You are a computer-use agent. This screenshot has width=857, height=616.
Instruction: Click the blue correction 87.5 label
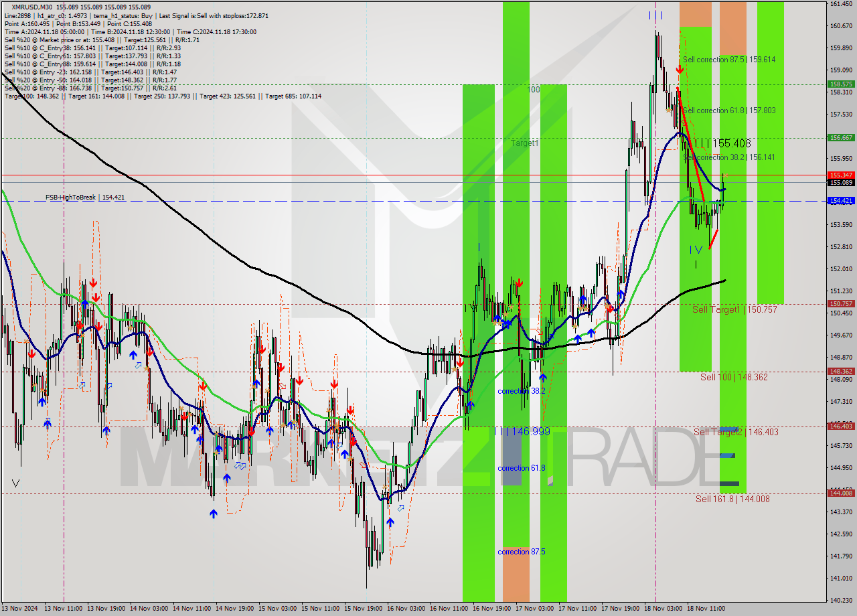pos(521,552)
